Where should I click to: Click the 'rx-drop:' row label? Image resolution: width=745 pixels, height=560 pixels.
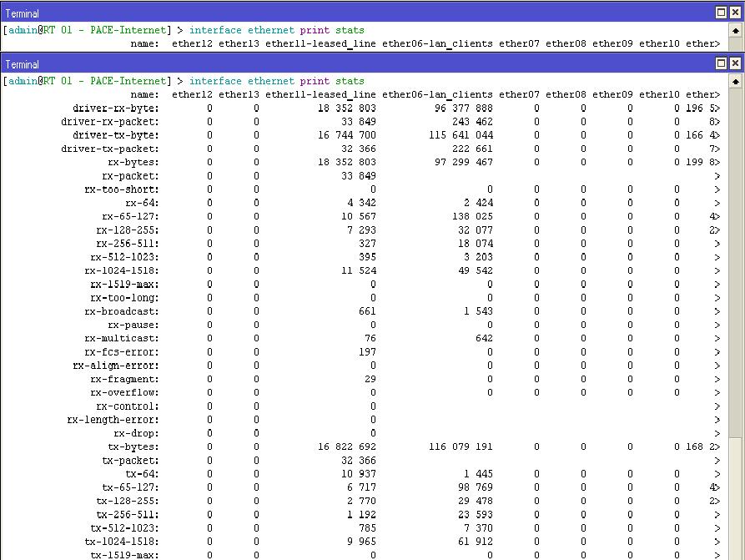click(x=136, y=433)
